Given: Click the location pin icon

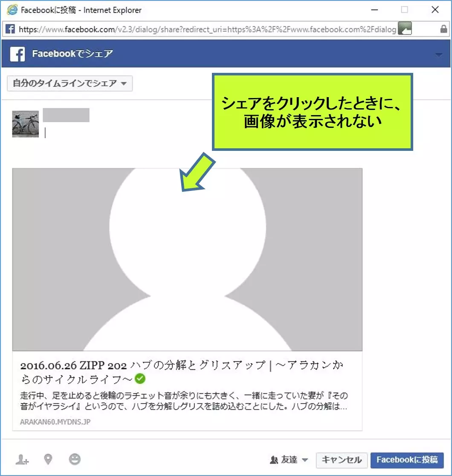Looking at the screenshot, I should coord(48,459).
